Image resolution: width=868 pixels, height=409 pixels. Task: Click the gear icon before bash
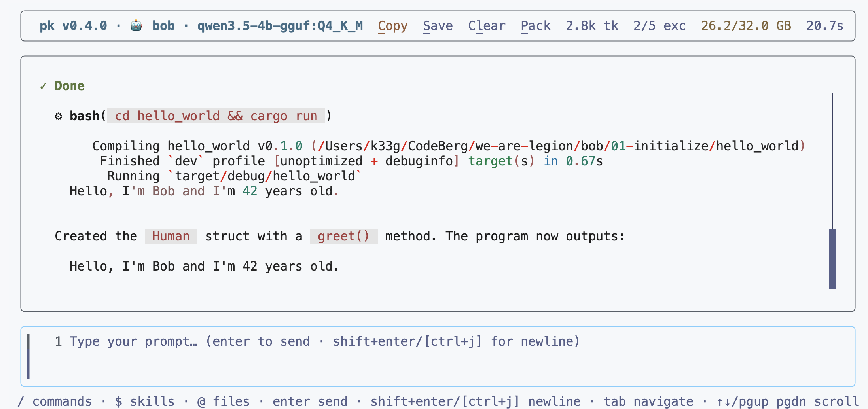pyautogui.click(x=59, y=116)
